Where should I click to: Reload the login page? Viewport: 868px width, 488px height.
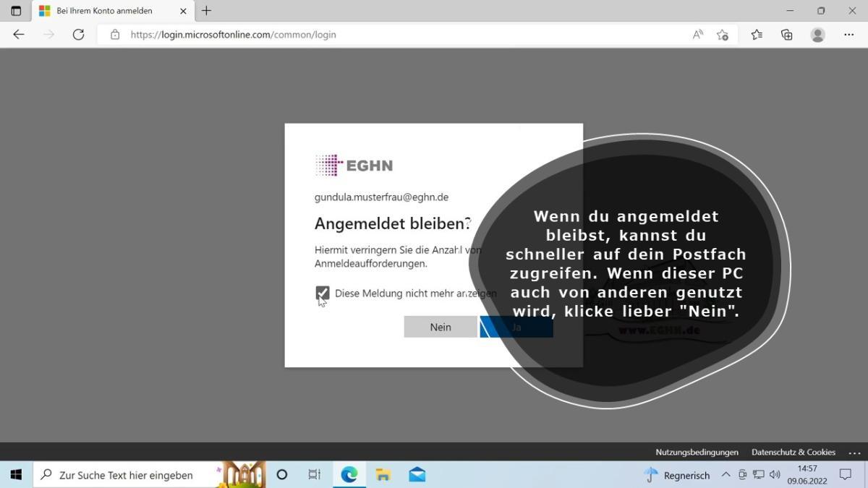point(78,35)
